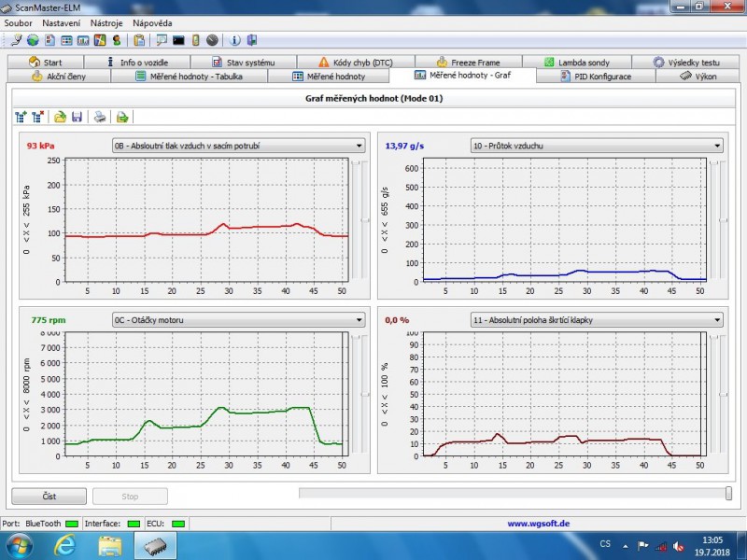The width and height of the screenshot is (747, 560).
Task: Open saved graph file via yellow folder icon
Action: pos(60,117)
